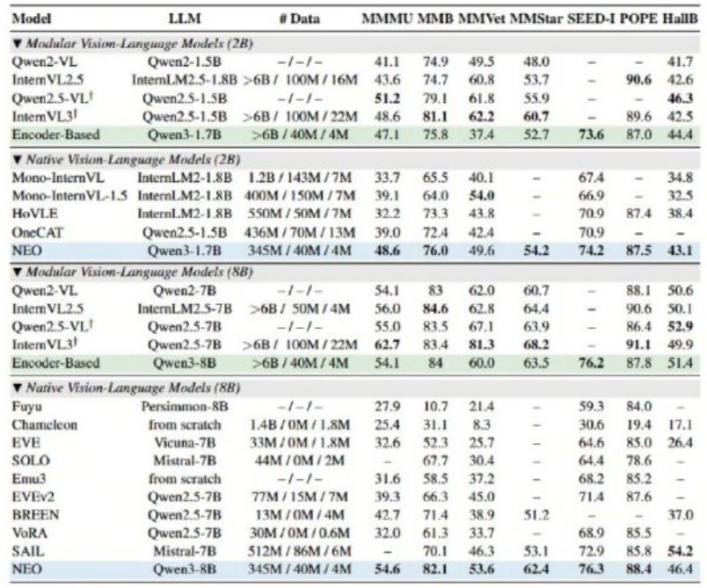Select the bold "88.4" POPE score
Screen dimensions: 707x588
(638, 569)
